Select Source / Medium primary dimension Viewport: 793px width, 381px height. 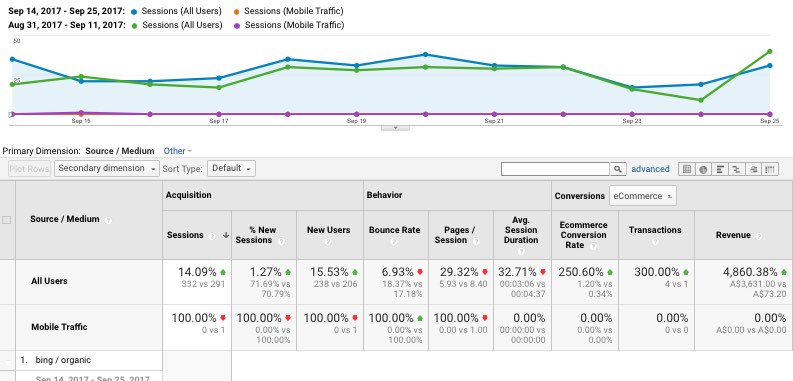point(120,151)
